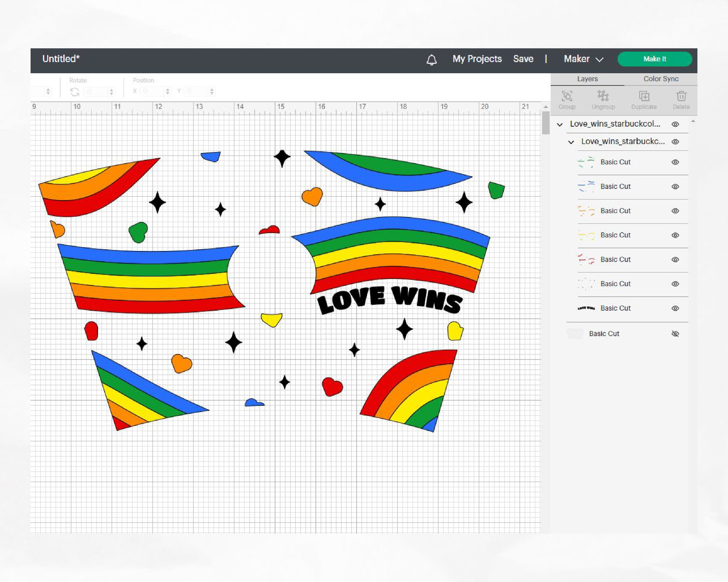Show the hidden bottom Basic Cut layer
Image resolution: width=728 pixels, height=582 pixels.
tap(676, 334)
